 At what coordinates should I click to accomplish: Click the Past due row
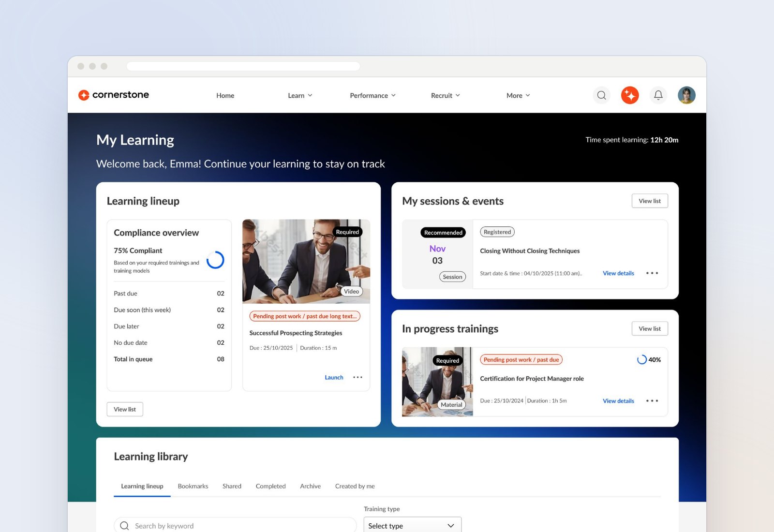(169, 294)
